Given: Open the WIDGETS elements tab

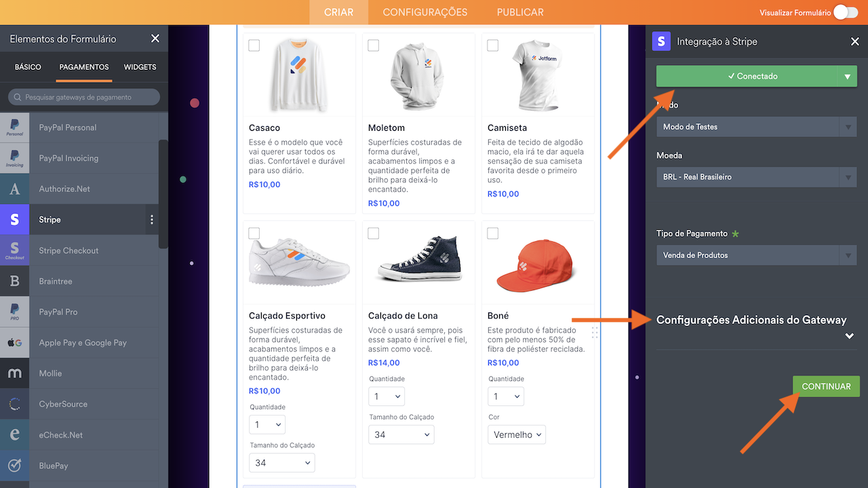Looking at the screenshot, I should (x=140, y=67).
